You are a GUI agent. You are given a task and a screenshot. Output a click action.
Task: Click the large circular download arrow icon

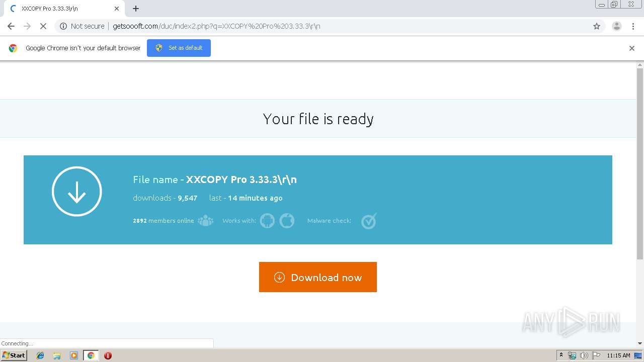77,192
